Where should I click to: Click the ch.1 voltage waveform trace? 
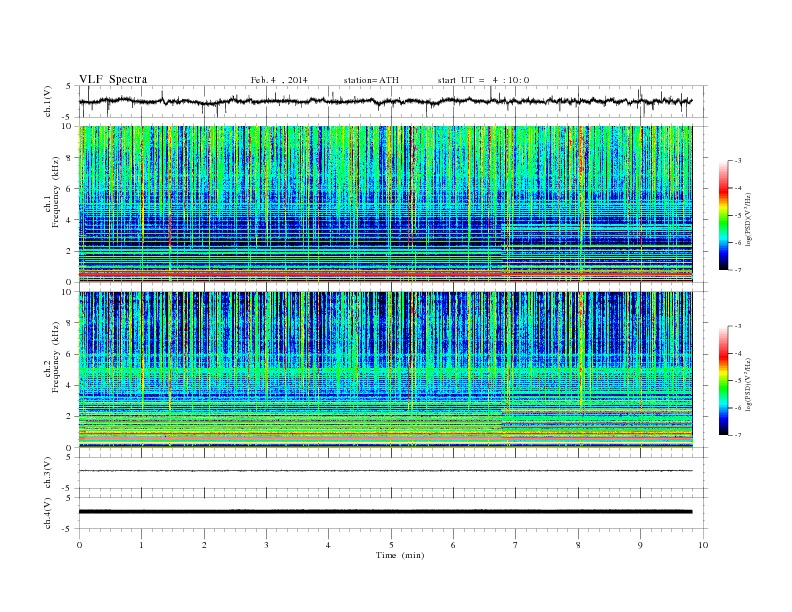(385, 101)
